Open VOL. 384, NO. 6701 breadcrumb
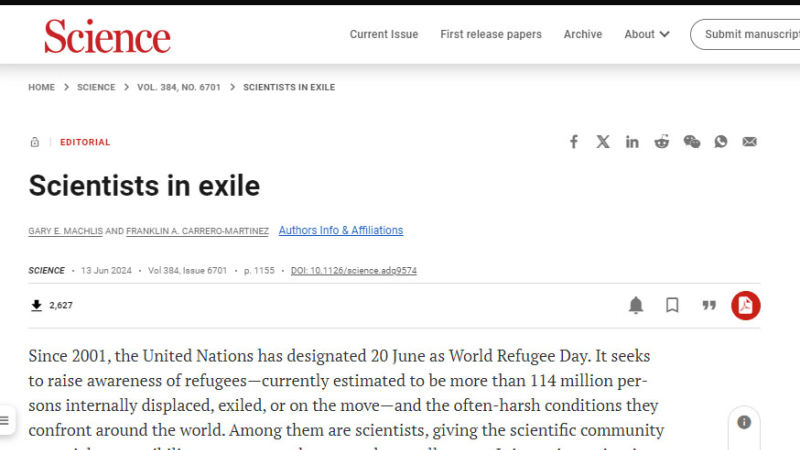The height and width of the screenshot is (450, 800). (179, 87)
